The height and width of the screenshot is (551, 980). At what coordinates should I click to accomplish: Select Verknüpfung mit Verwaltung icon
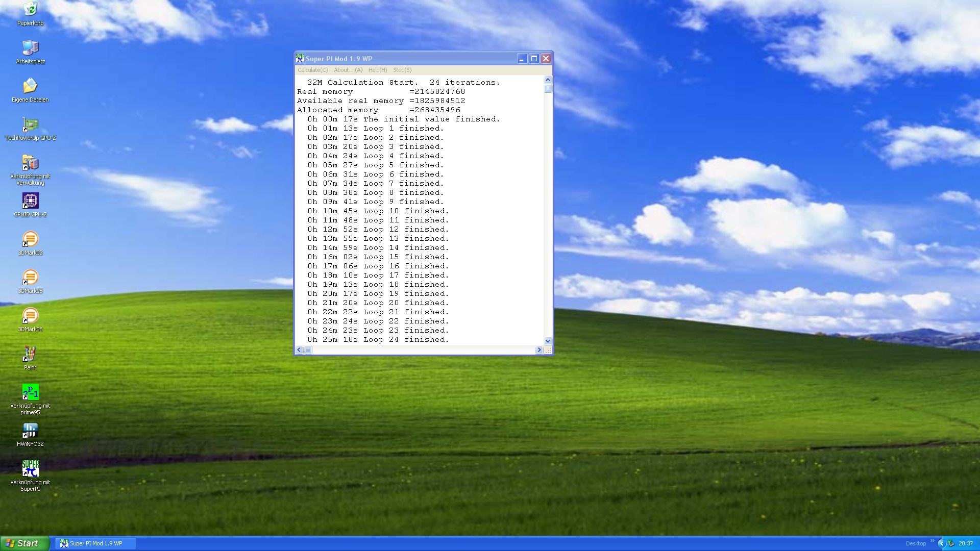point(30,163)
